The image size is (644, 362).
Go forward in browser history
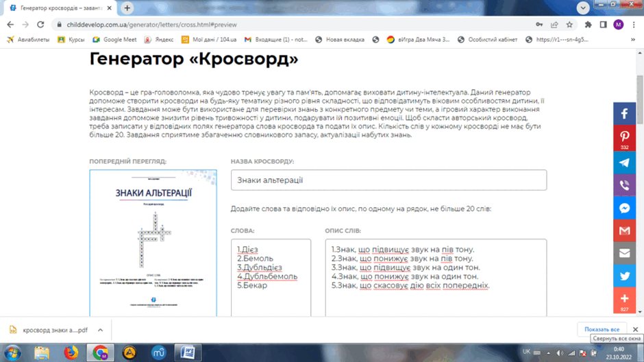(x=25, y=25)
